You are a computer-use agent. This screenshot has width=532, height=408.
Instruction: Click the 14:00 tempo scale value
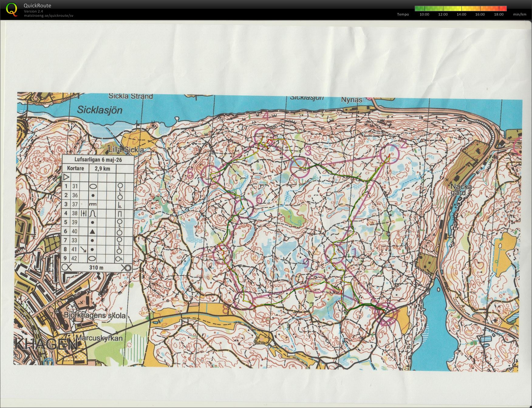(462, 14)
